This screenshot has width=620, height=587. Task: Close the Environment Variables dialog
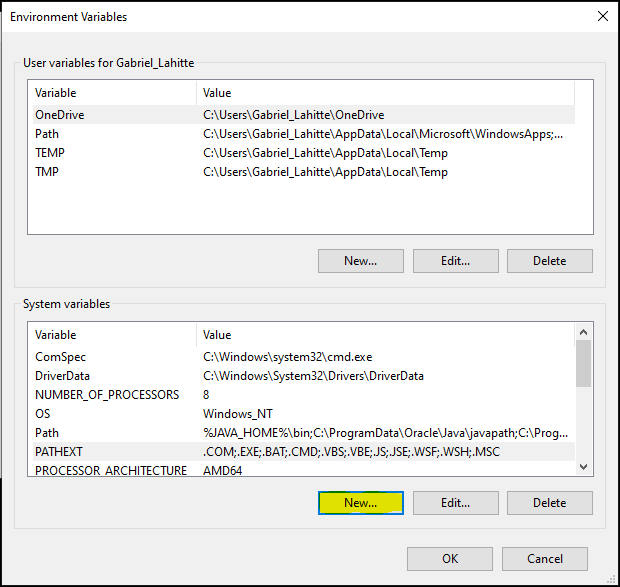click(602, 17)
